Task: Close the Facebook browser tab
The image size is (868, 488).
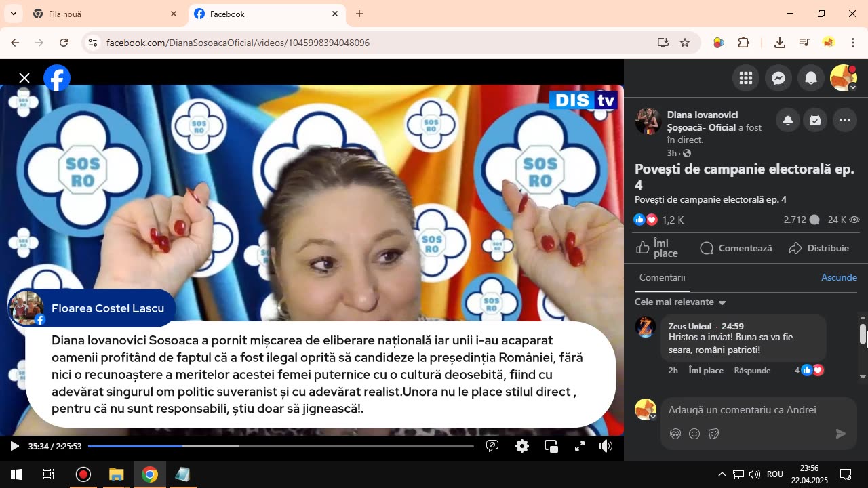Action: [x=335, y=14]
